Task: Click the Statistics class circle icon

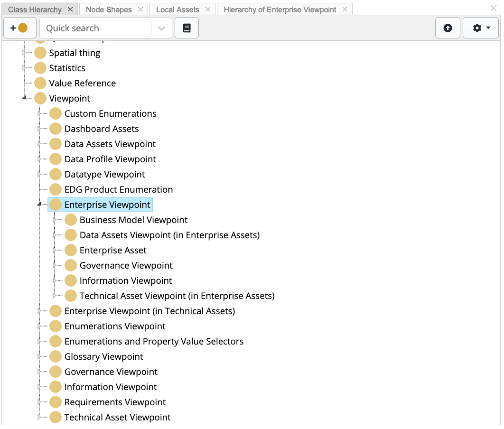Action: (40, 68)
